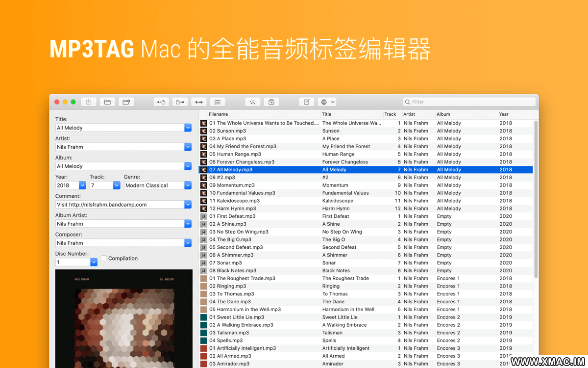The image size is (588, 368).
Task: Click cover icon beside 01 The Roughest Trade.mp3
Action: 203,278
